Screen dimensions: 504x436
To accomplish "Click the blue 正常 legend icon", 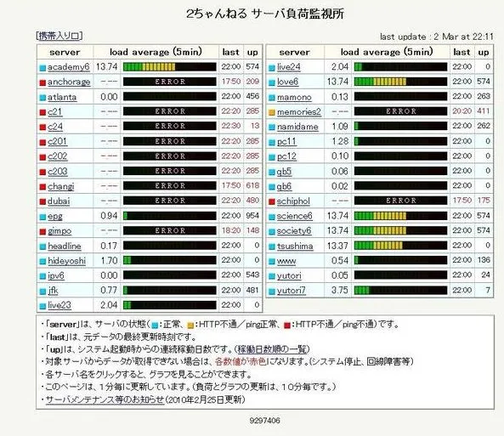I will click(155, 326).
